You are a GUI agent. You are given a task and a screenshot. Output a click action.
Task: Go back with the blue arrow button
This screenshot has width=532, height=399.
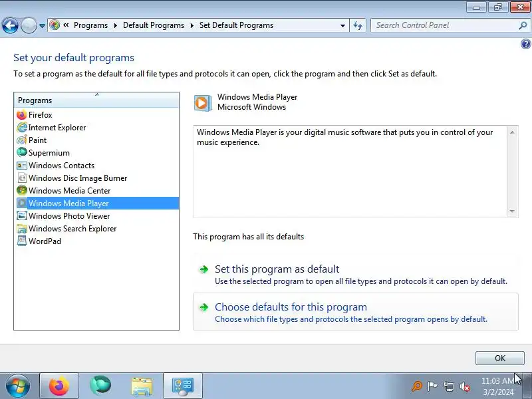10,25
